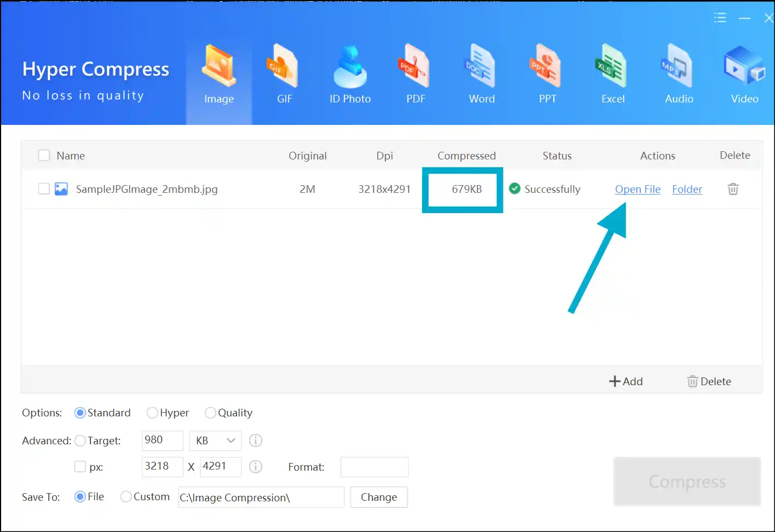Enable the px resize checkbox
Screen dimensions: 775x532
click(80, 466)
